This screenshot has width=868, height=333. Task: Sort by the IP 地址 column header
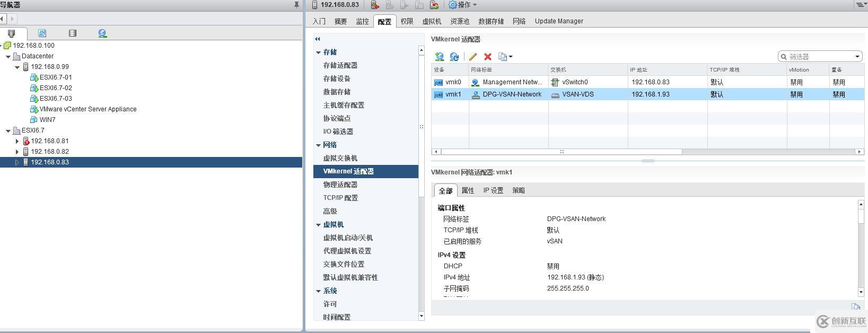click(x=668, y=69)
